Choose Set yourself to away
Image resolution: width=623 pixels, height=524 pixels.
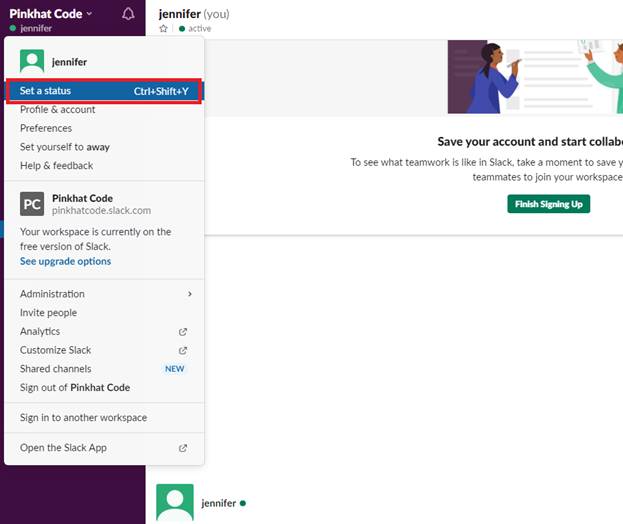104,147
